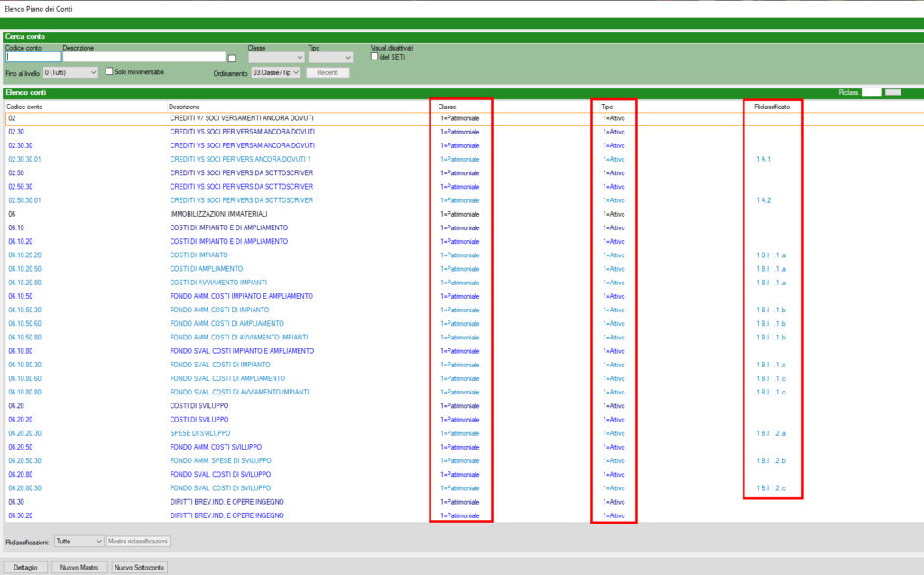Click the Riclassificato column header
Screen dimensions: 924x575
pos(772,107)
